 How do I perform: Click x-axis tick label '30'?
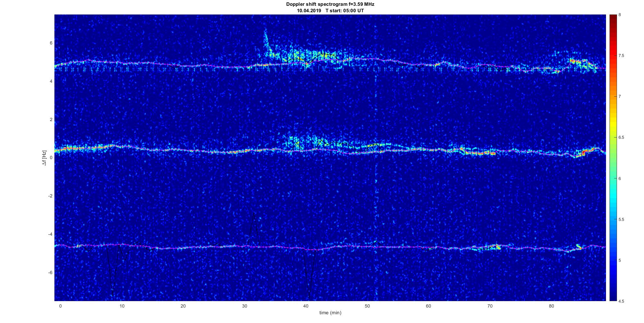pos(244,306)
